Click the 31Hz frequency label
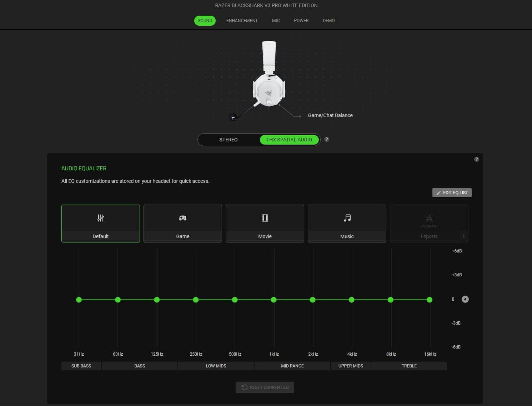Screen dimensions: 532x406 click(x=79, y=354)
